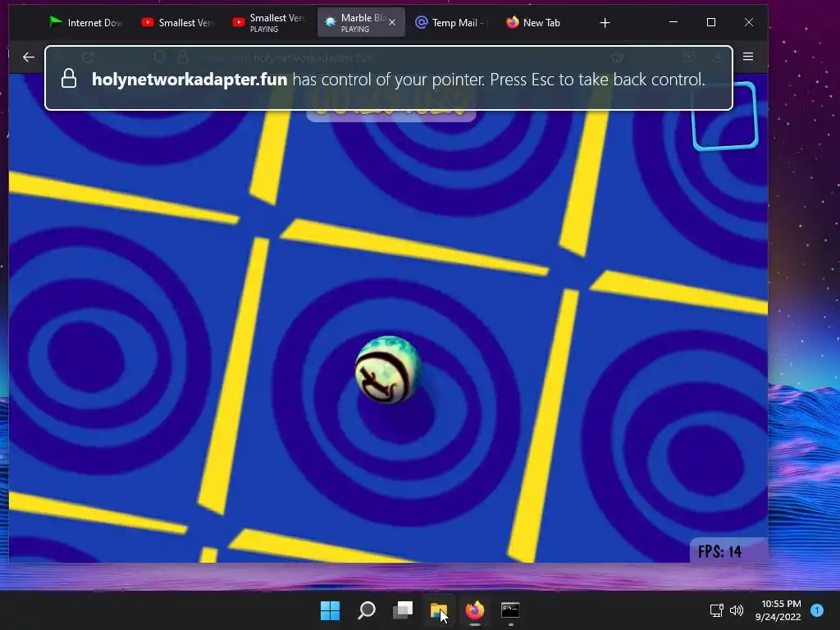Viewport: 840px width, 630px height.
Task: Open the Firefox hamburger menu
Action: pos(748,57)
